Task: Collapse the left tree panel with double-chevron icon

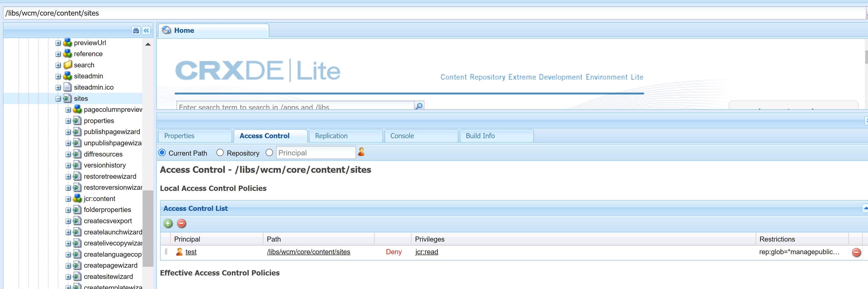Action: pyautogui.click(x=146, y=31)
